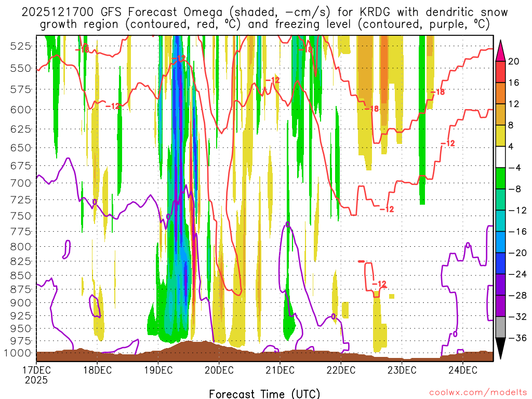532x399 pixels.
Task: Select the gray swatch between -32 and -36
Action: pyautogui.click(x=501, y=327)
